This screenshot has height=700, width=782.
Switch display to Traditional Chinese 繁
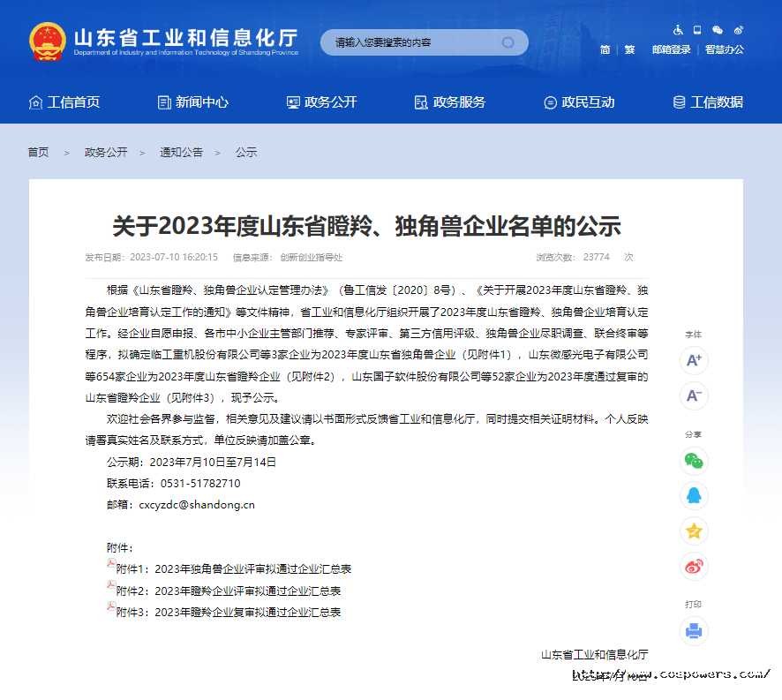pos(629,50)
